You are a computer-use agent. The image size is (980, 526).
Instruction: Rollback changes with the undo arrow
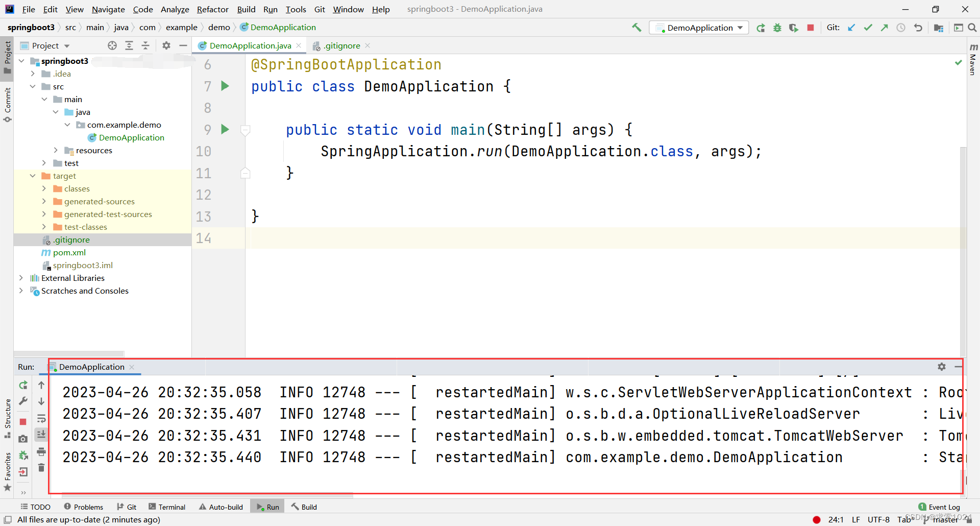(x=918, y=28)
